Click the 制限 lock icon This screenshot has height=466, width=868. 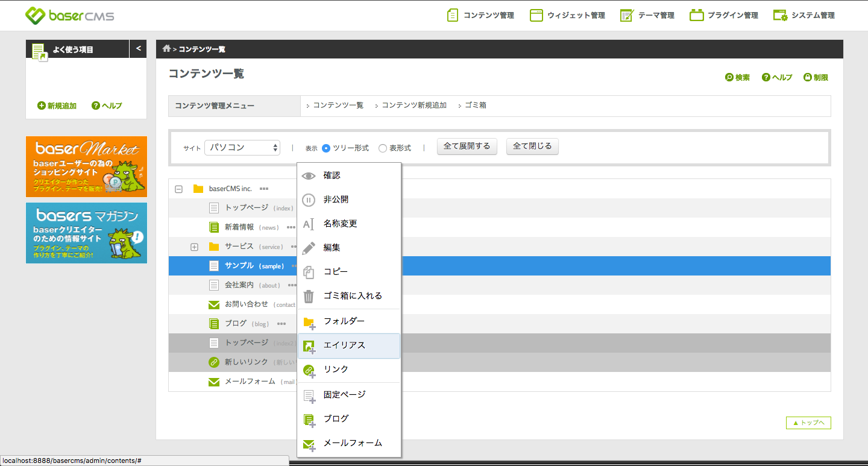coord(816,77)
